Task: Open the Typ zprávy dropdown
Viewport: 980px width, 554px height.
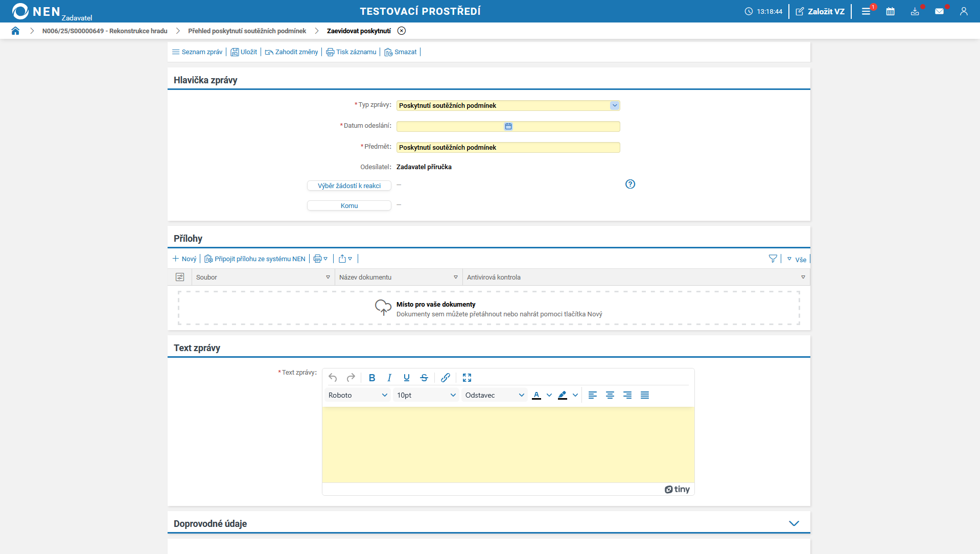Action: [x=614, y=105]
